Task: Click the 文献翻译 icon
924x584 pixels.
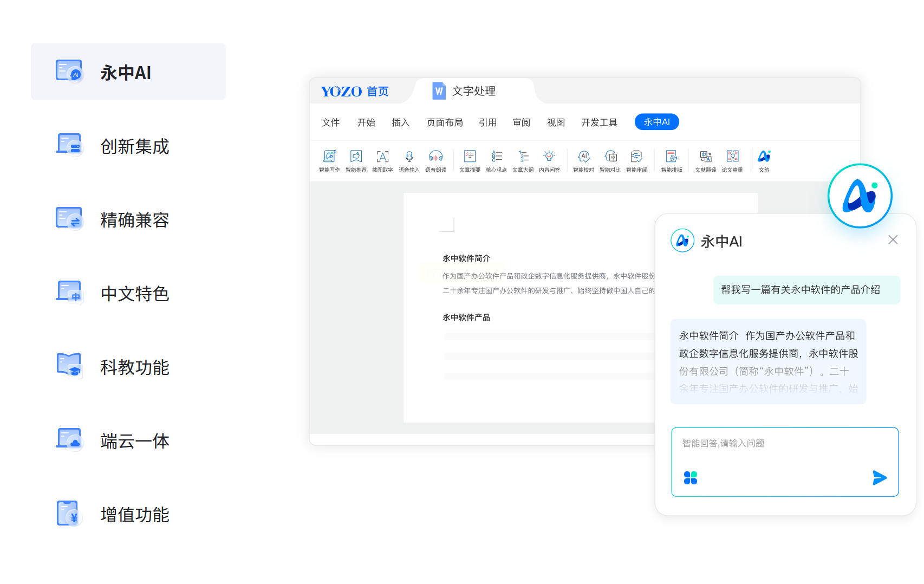Action: (706, 161)
